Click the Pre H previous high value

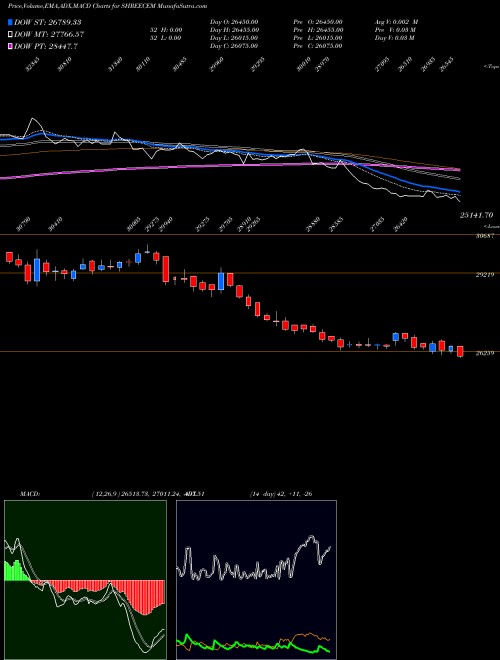click(318, 30)
